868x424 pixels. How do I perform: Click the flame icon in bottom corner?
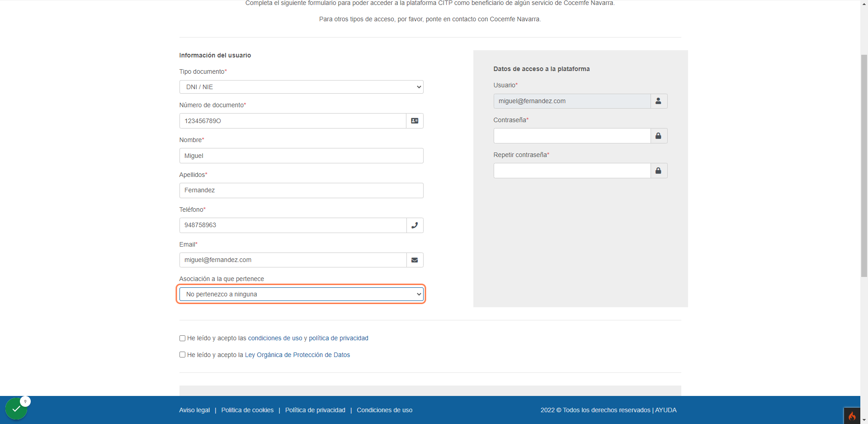click(852, 416)
